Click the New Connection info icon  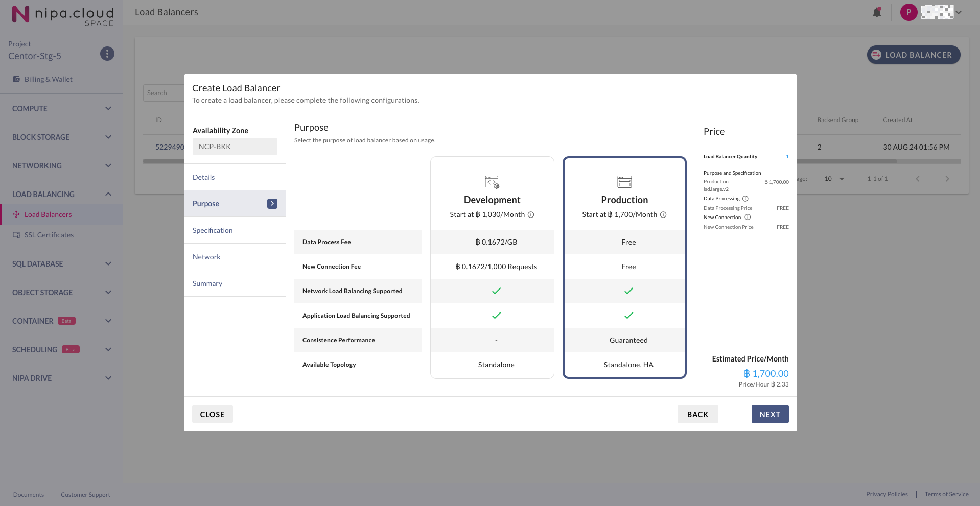tap(748, 218)
